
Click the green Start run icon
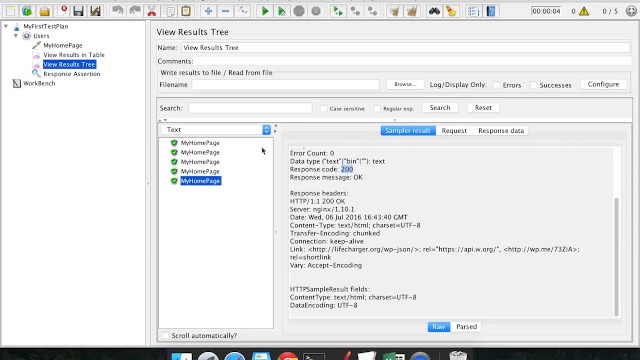264,11
